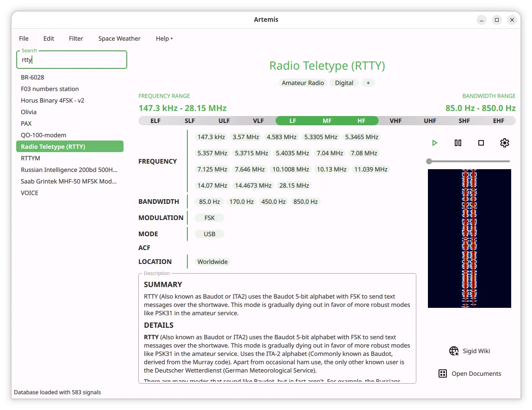Select Olivia in the signal list
Viewport: 532px width, 410px height.
tap(69, 112)
